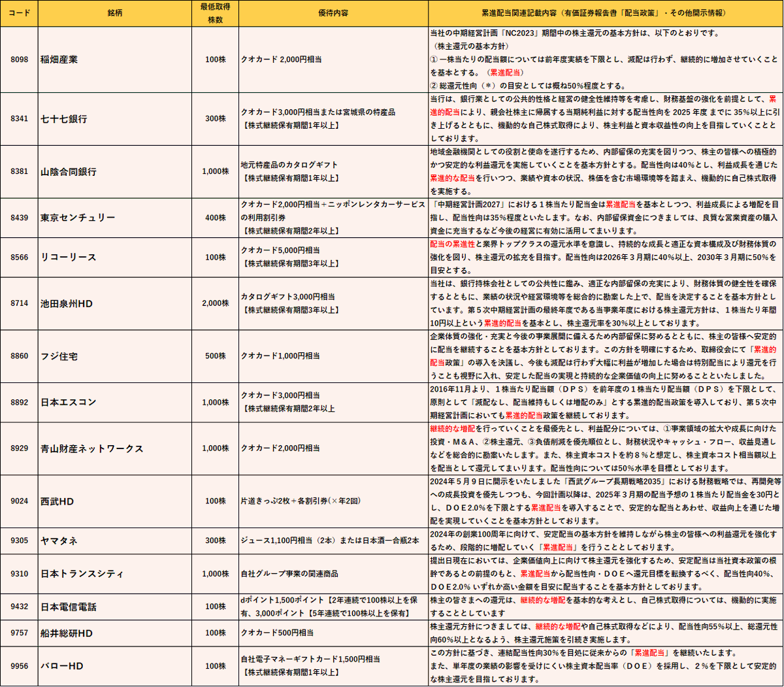Click benefit cell クオカード 2,000円相当 for 稲畑産業

[x=334, y=59]
